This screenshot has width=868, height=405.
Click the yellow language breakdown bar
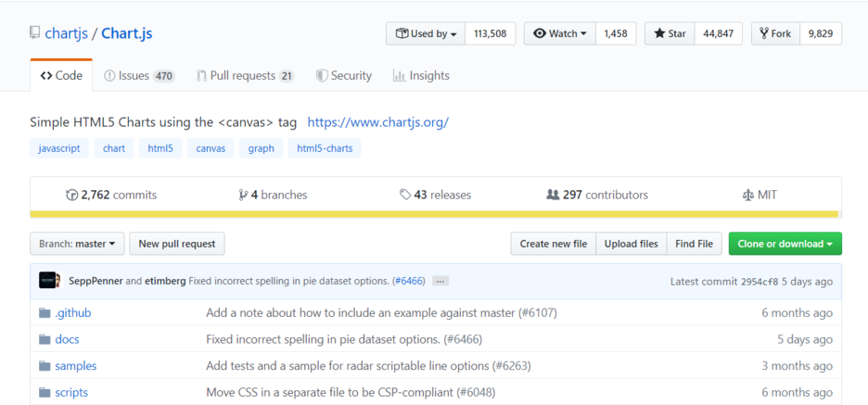coord(436,215)
